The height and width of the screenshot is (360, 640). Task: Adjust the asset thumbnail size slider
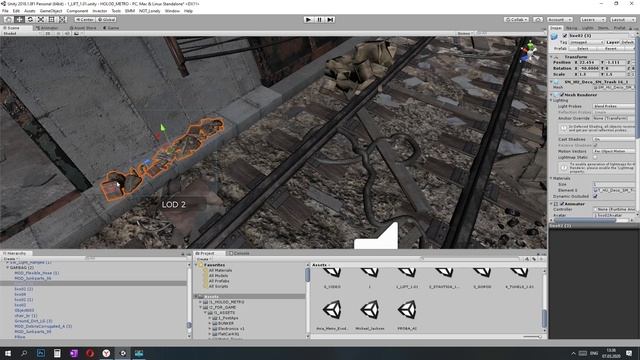pyautogui.click(x=532, y=337)
